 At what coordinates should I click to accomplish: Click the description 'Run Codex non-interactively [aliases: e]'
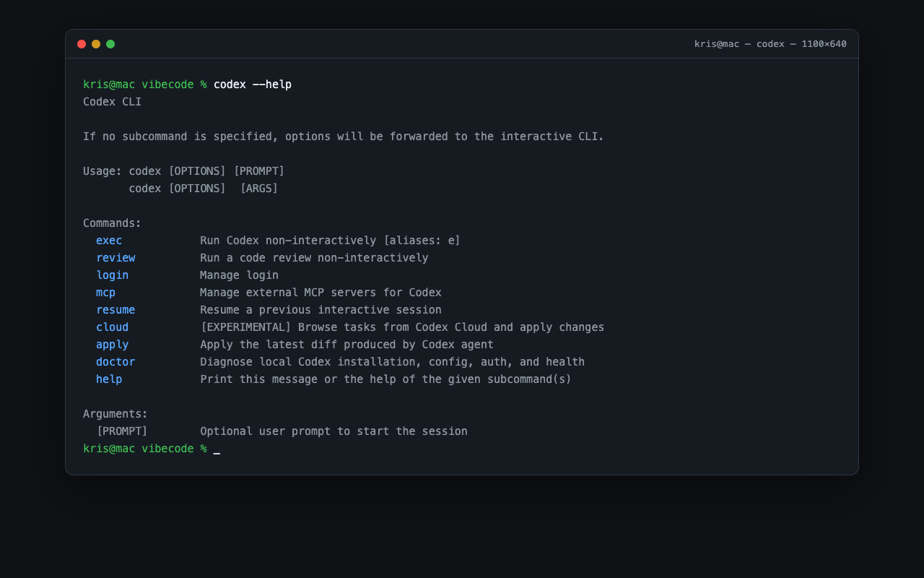click(331, 241)
